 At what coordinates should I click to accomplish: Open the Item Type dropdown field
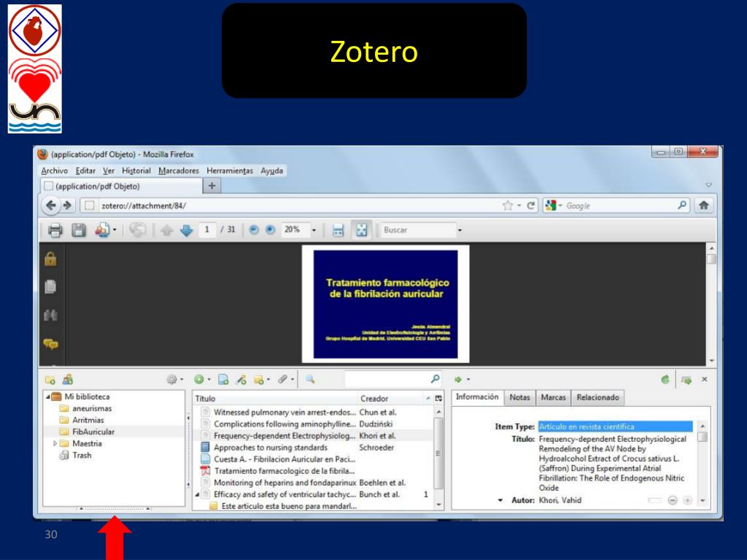click(x=615, y=427)
